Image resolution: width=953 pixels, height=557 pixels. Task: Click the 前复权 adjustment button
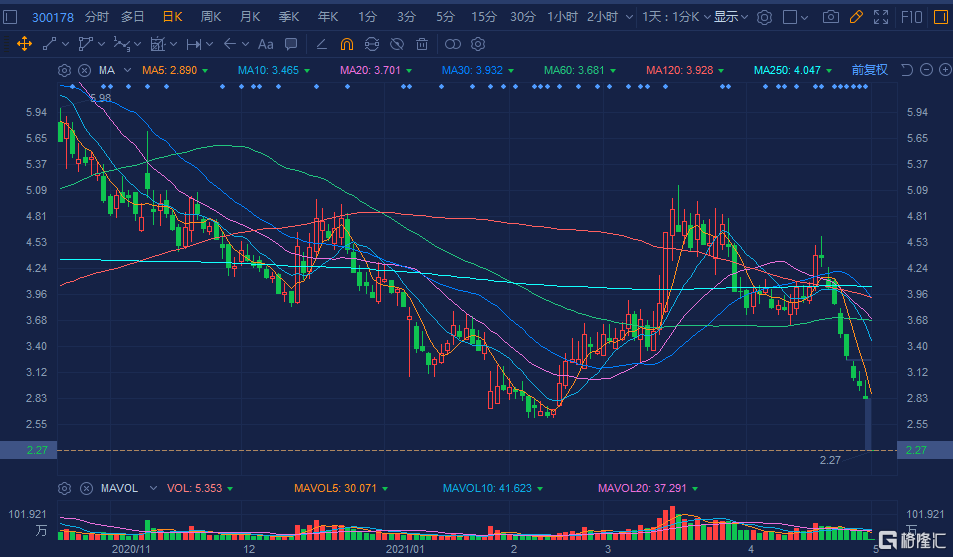click(869, 70)
